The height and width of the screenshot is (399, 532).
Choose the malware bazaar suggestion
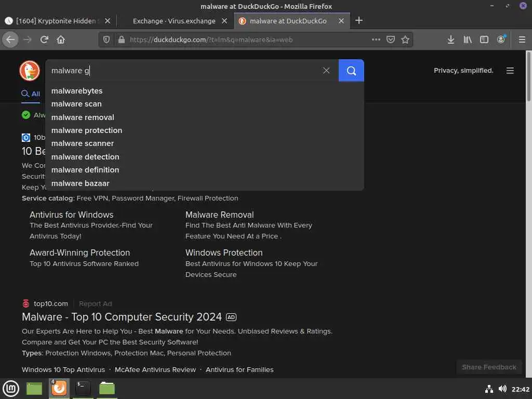coord(205,183)
